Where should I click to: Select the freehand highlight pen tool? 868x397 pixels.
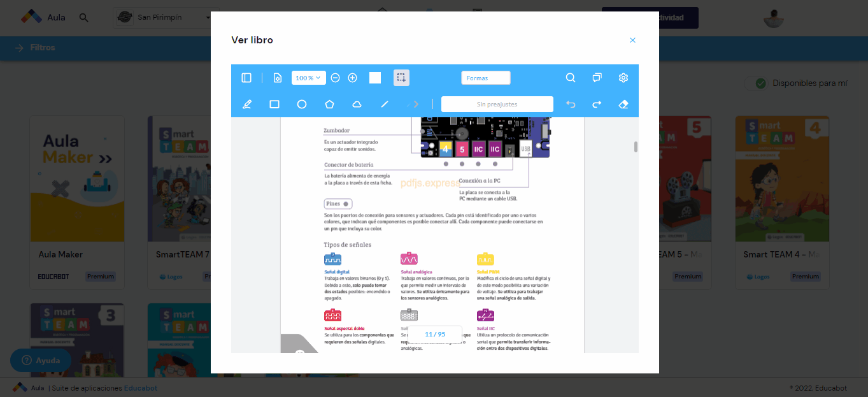pos(247,105)
